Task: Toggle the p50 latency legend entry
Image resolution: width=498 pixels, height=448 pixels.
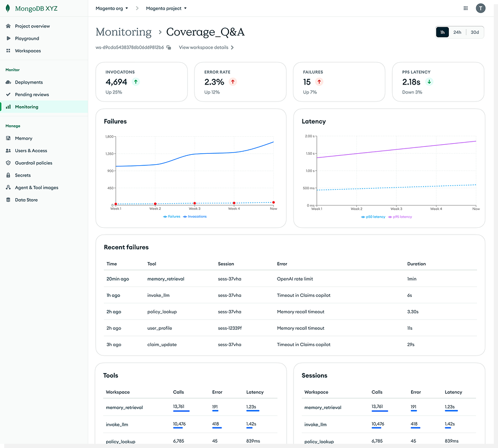Action: pyautogui.click(x=373, y=217)
